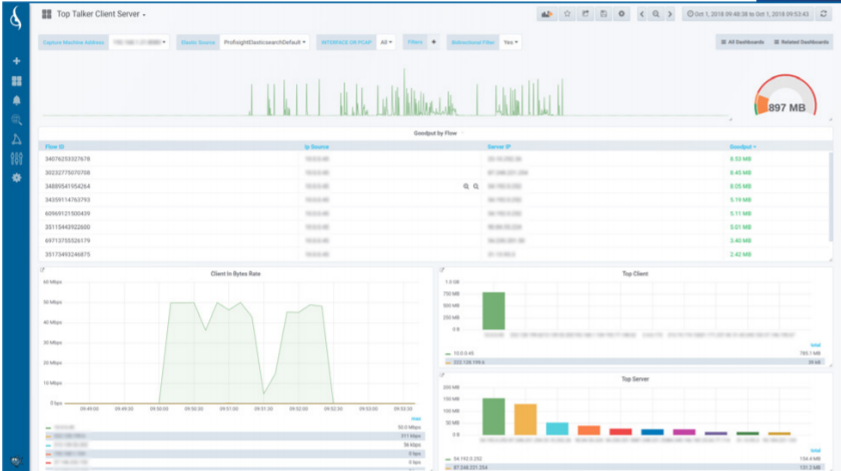Viewport: 841px width, 471px height.
Task: Sort table by Server IP column header
Action: pyautogui.click(x=499, y=146)
